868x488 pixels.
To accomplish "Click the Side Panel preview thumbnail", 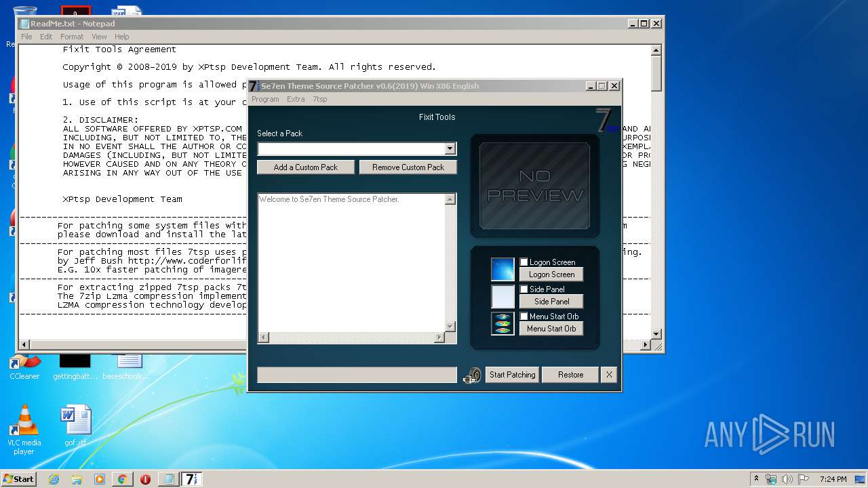I will pyautogui.click(x=502, y=296).
